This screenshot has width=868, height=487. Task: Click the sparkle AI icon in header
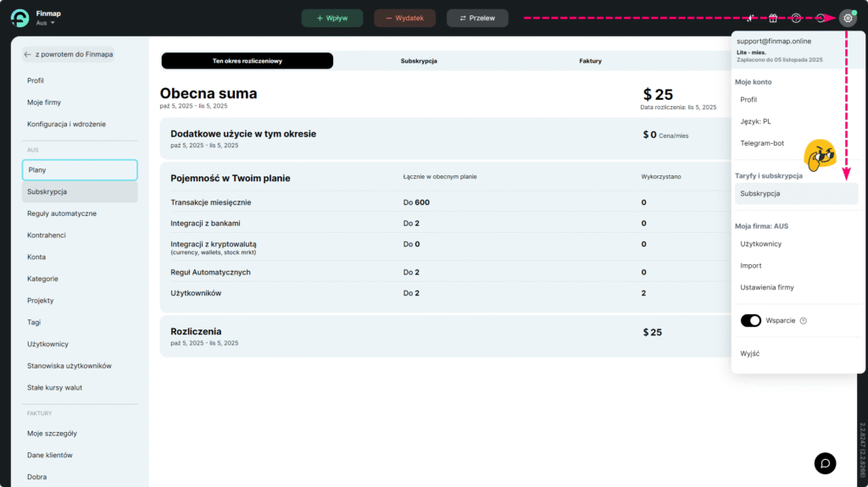point(751,18)
